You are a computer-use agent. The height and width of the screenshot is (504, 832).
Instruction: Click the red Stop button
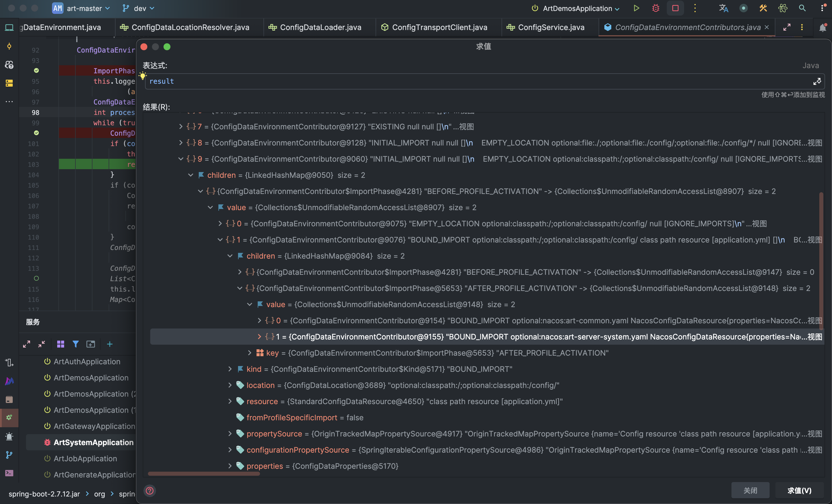(x=675, y=8)
